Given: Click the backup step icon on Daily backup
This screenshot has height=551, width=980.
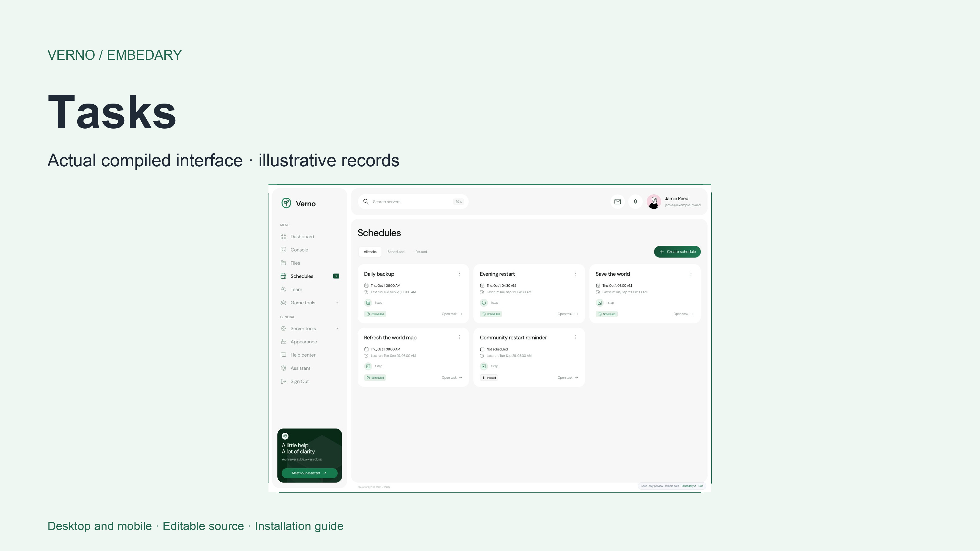Looking at the screenshot, I should click(x=368, y=303).
